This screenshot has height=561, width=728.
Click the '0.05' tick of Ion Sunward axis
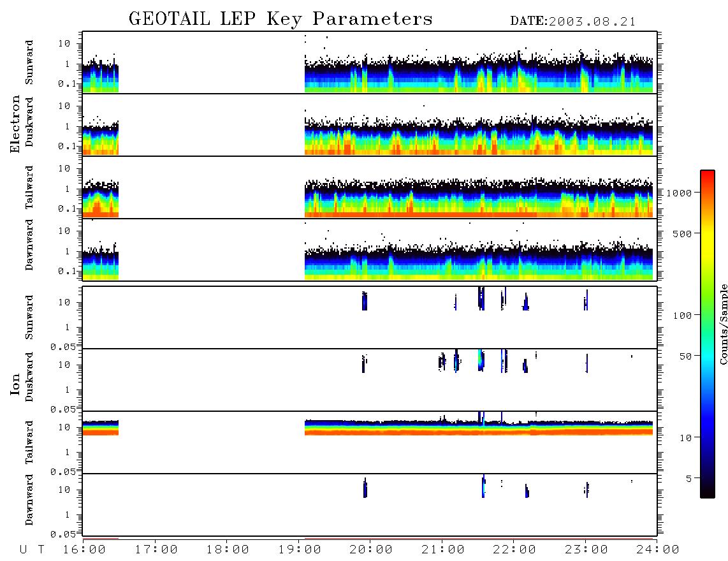(x=62, y=346)
